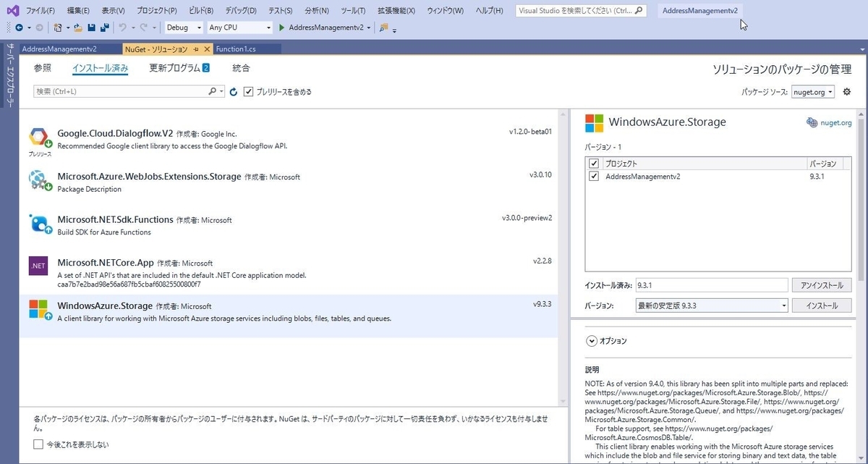The width and height of the screenshot is (868, 464).
Task: Click the Save toolbar icon
Action: (x=90, y=27)
